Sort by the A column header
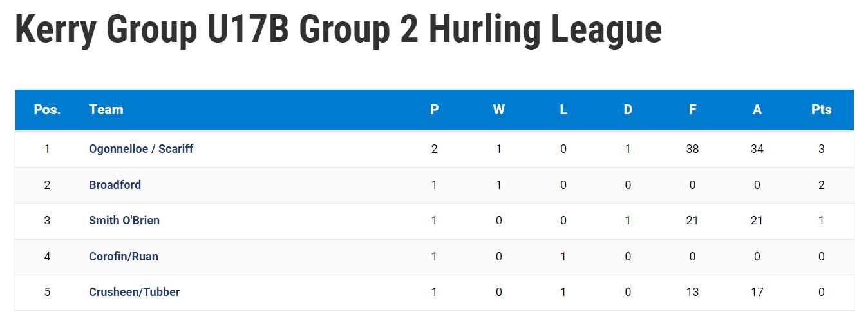The height and width of the screenshot is (334, 868). 757,110
